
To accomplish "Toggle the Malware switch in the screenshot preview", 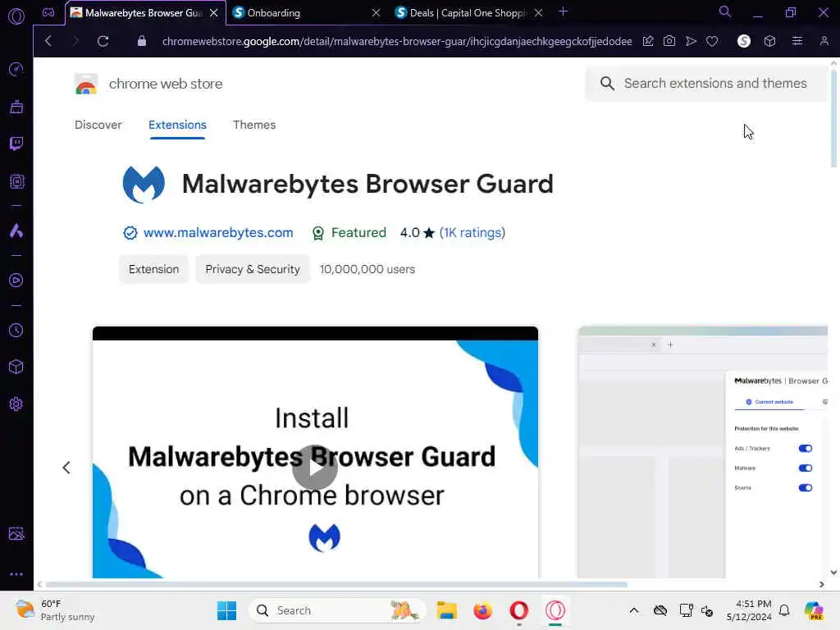I will (x=806, y=468).
